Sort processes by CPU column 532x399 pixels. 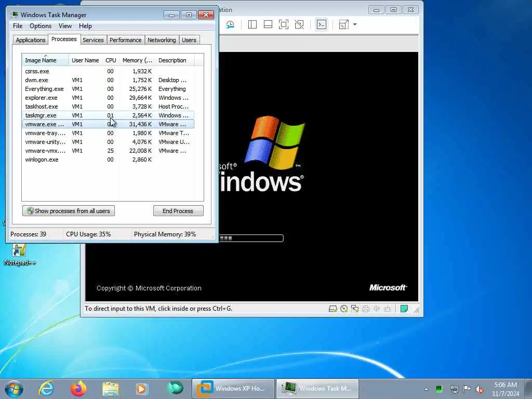point(111,60)
